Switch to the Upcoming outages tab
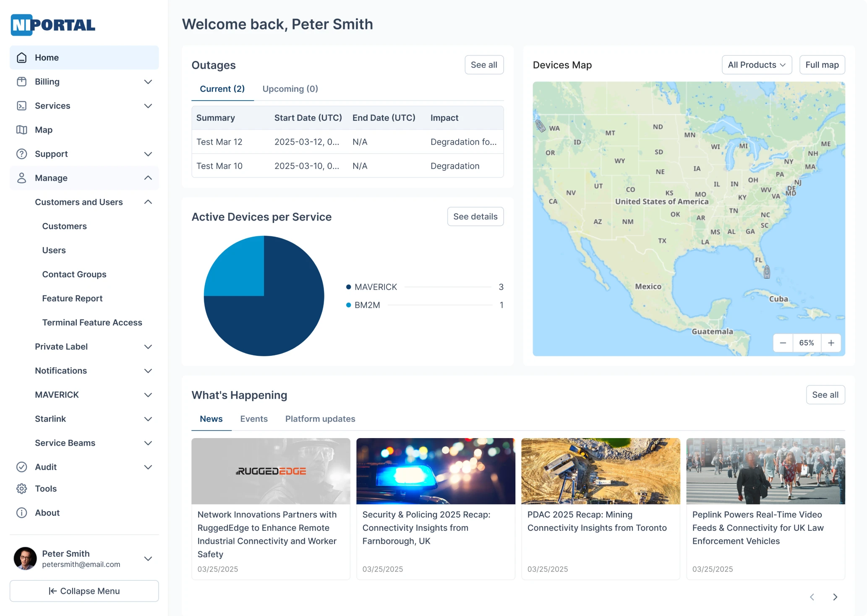Image resolution: width=867 pixels, height=616 pixels. (x=290, y=89)
